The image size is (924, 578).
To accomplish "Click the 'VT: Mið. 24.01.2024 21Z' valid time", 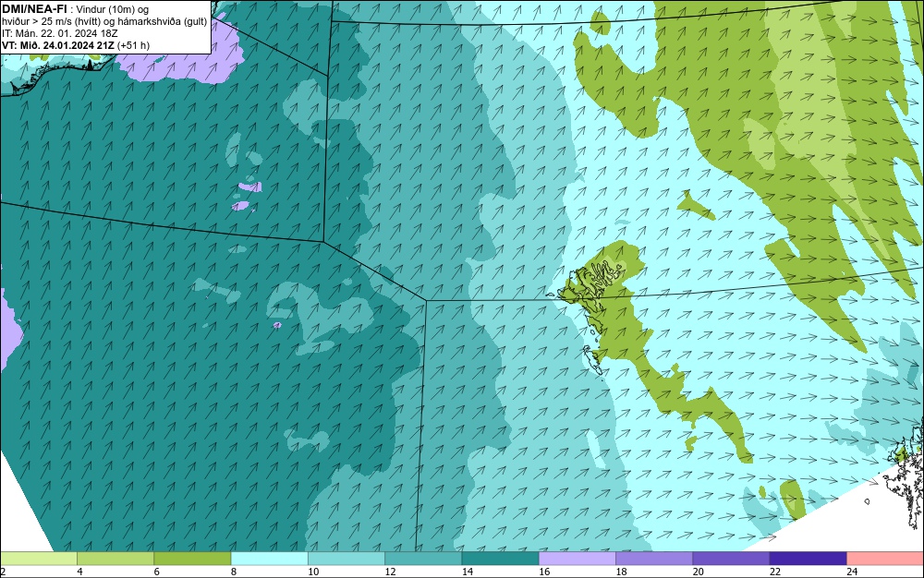I will (58, 45).
